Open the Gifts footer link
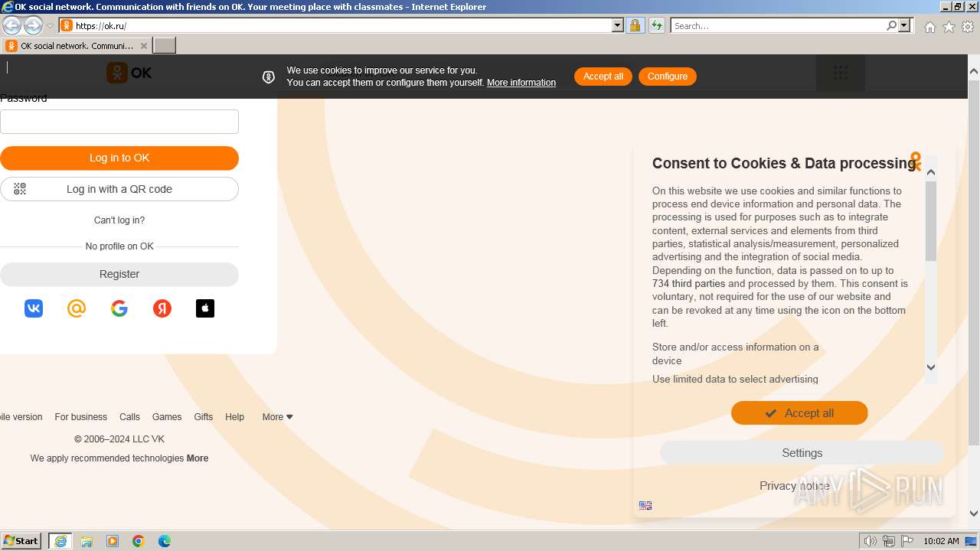The width and height of the screenshot is (980, 551). [204, 417]
